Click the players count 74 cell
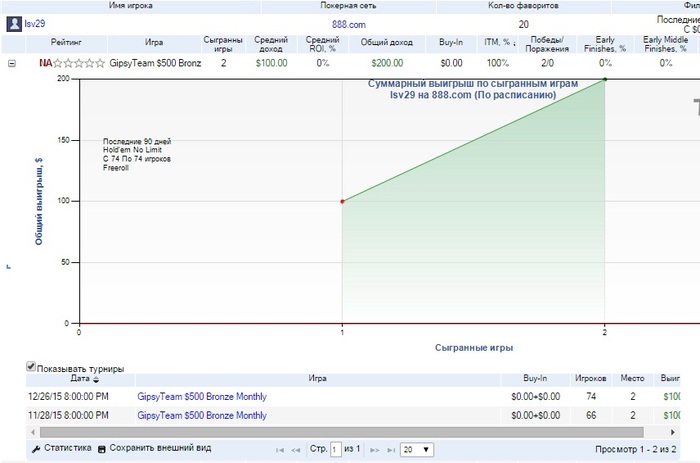Viewport: 700px width, 463px height. tap(591, 396)
